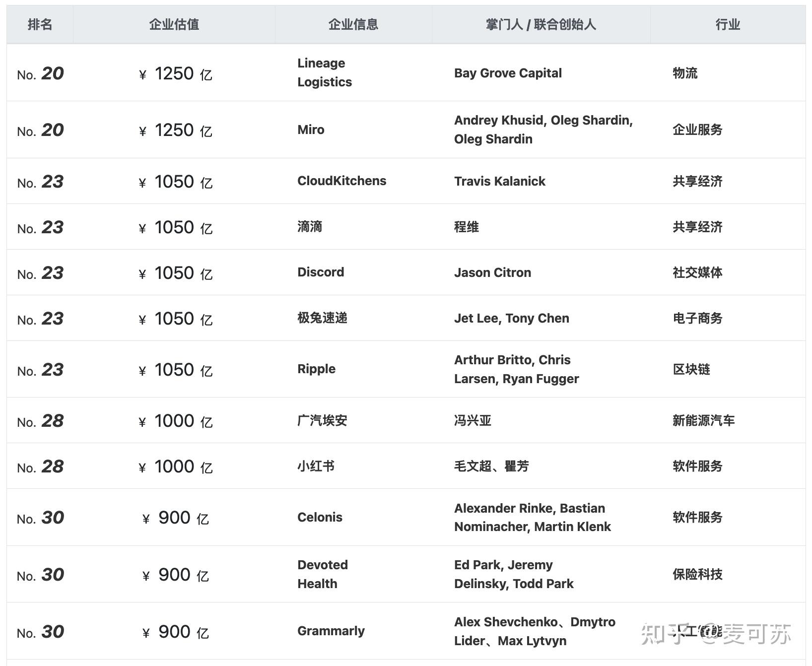Click the Ripple company name
Screen dimensions: 812x666
coord(316,369)
